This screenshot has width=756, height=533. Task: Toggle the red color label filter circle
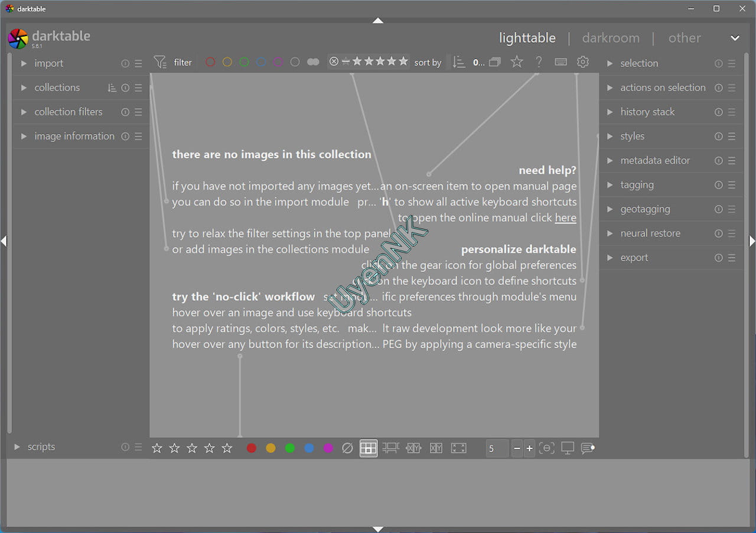(210, 62)
